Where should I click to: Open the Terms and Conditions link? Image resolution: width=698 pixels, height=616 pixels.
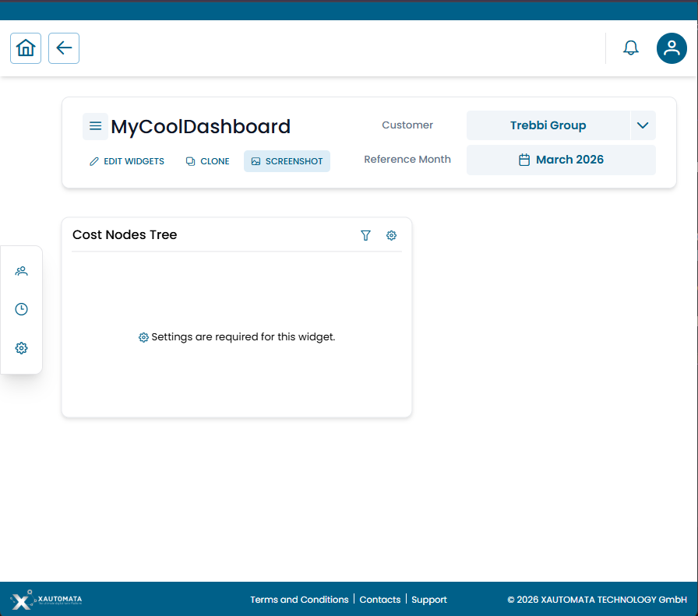click(x=299, y=600)
